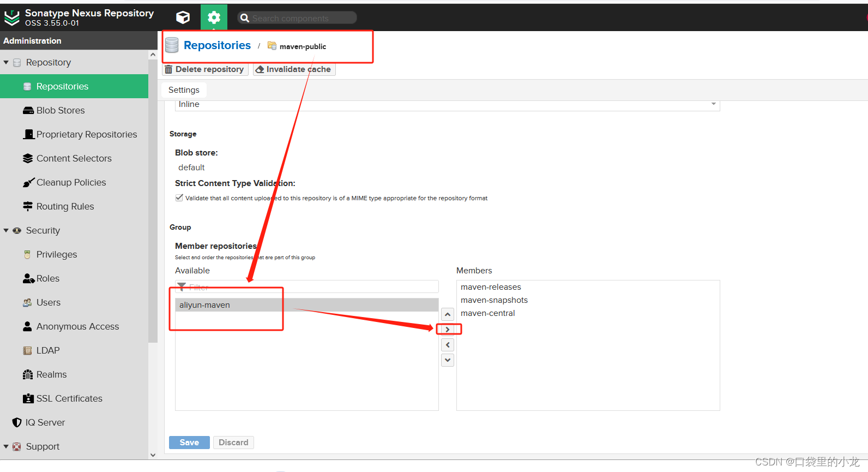Open IQ Server in sidebar
868x472 pixels.
[x=74, y=422]
